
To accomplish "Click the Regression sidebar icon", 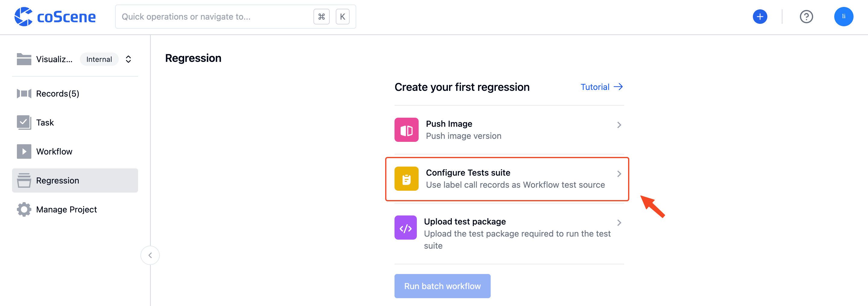I will pyautogui.click(x=24, y=180).
